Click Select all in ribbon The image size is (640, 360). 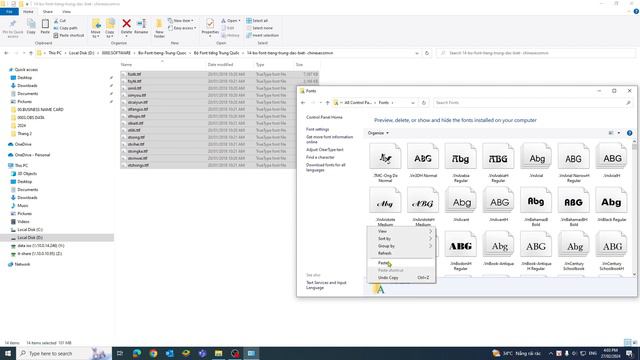coord(257,20)
